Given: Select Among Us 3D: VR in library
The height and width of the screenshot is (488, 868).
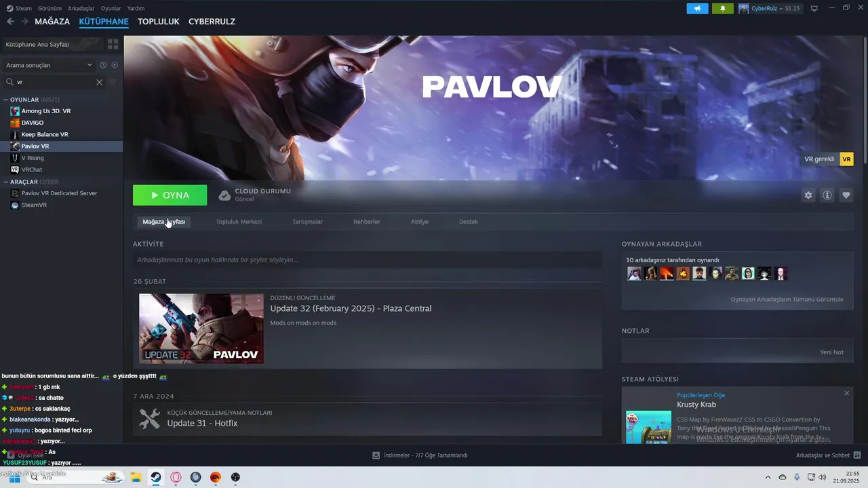Looking at the screenshot, I should (x=62, y=111).
